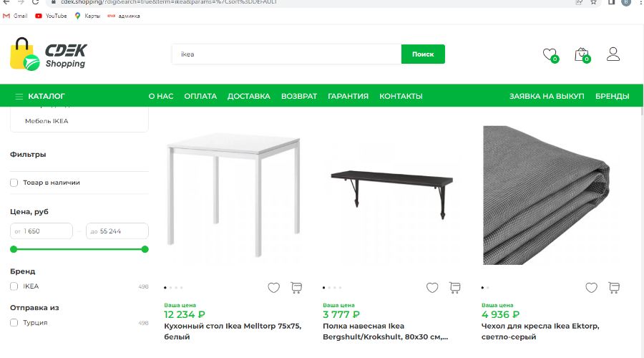
Task: Open the user account profile icon
Action: tap(613, 54)
